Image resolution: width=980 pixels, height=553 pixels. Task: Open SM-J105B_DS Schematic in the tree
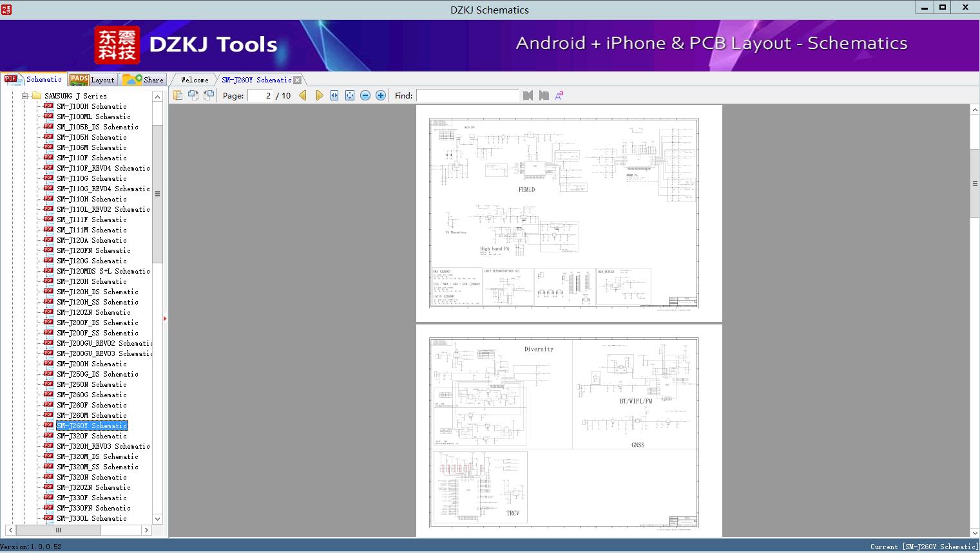tap(97, 127)
